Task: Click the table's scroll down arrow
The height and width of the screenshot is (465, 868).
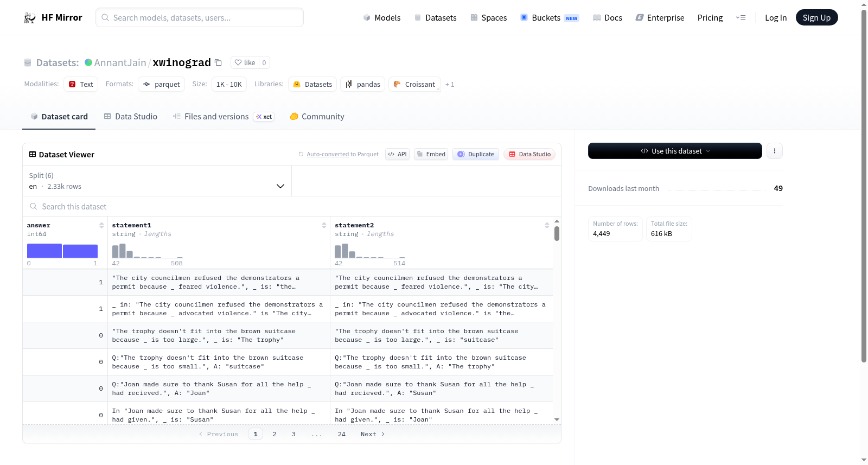Action: [557, 419]
